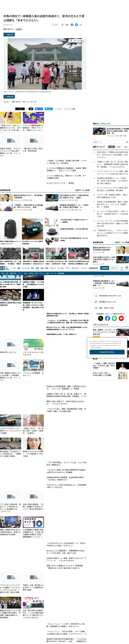
Task: Open ランキング in the sticky navigation
Action: 26,268
